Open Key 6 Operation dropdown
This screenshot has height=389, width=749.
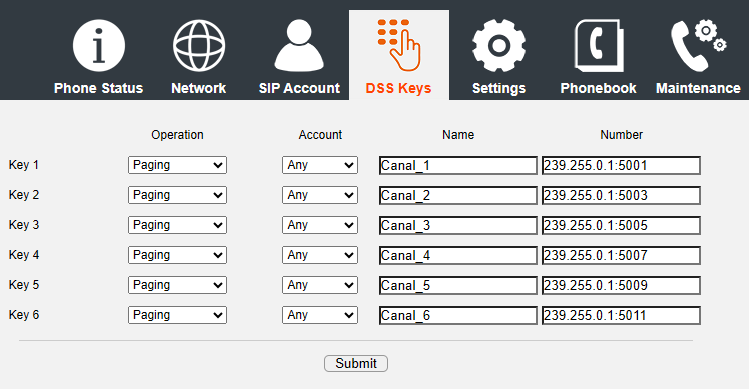tap(177, 315)
